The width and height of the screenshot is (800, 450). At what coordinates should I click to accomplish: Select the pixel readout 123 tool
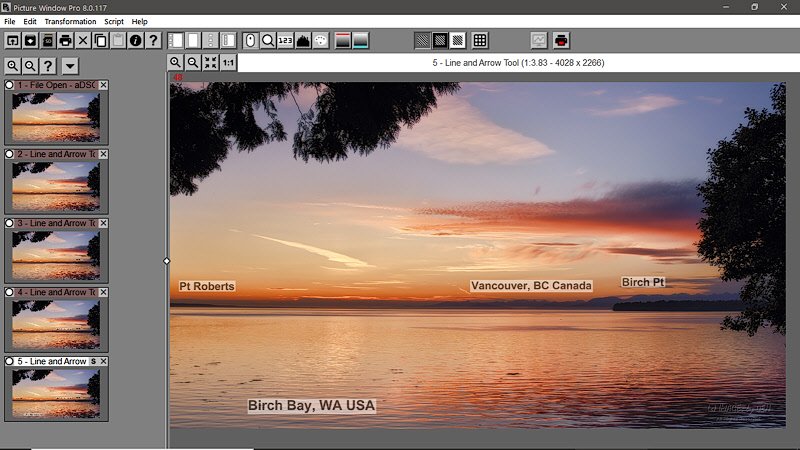point(285,41)
